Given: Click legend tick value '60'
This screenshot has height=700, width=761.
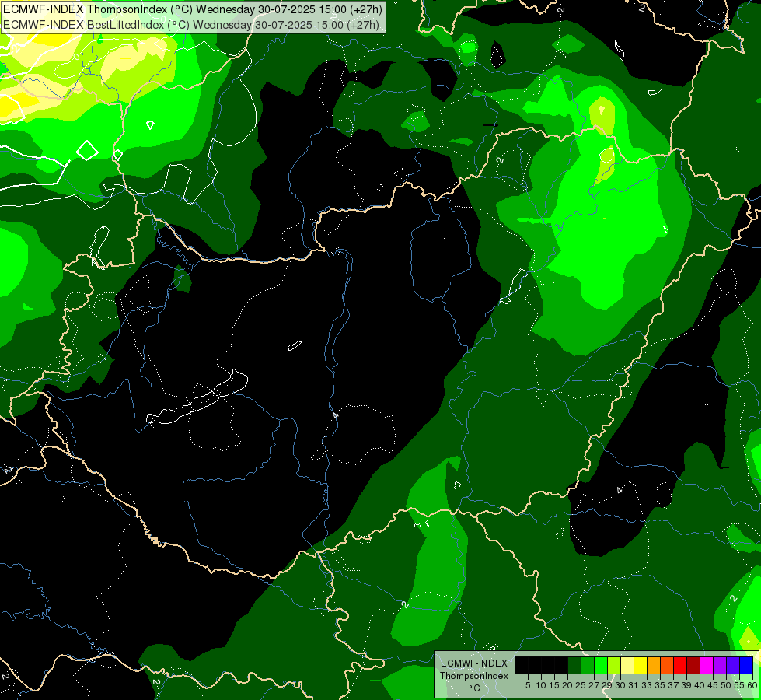Looking at the screenshot, I should point(752,685).
